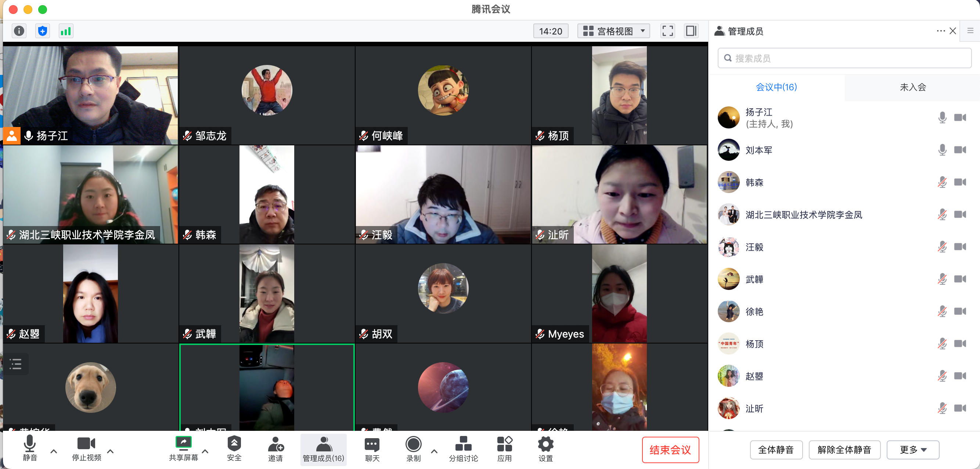Open the 安全 security options
Screen dimensions: 980x469
(x=234, y=450)
